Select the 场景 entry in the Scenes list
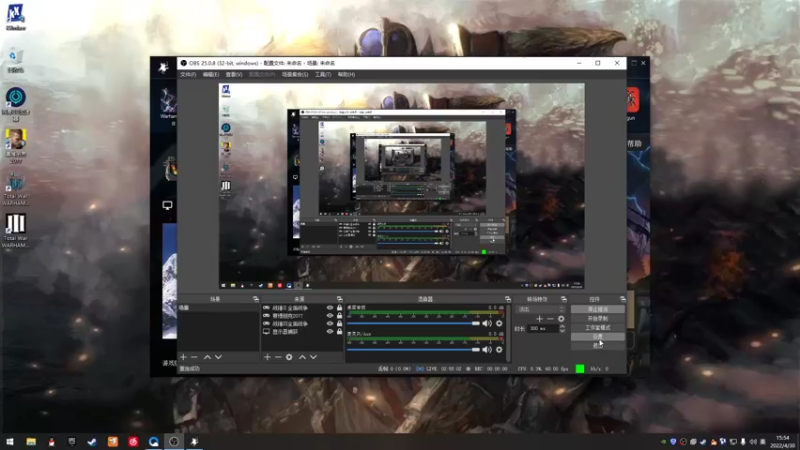800x450 pixels. 218,308
